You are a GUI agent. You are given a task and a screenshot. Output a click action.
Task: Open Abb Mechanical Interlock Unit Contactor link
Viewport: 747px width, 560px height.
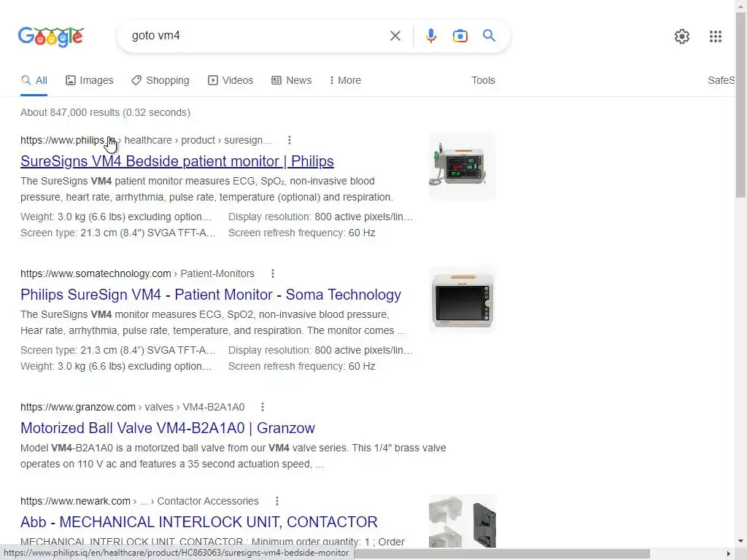click(x=198, y=522)
